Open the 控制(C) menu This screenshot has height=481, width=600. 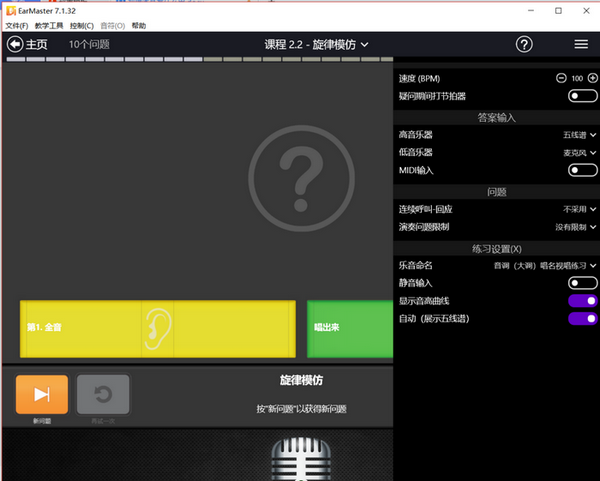pyautogui.click(x=82, y=26)
